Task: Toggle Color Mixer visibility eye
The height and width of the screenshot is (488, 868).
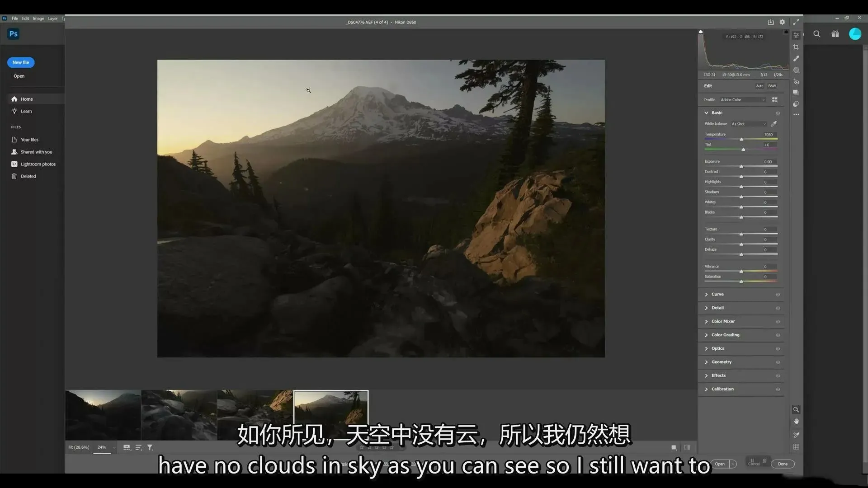Action: point(778,322)
